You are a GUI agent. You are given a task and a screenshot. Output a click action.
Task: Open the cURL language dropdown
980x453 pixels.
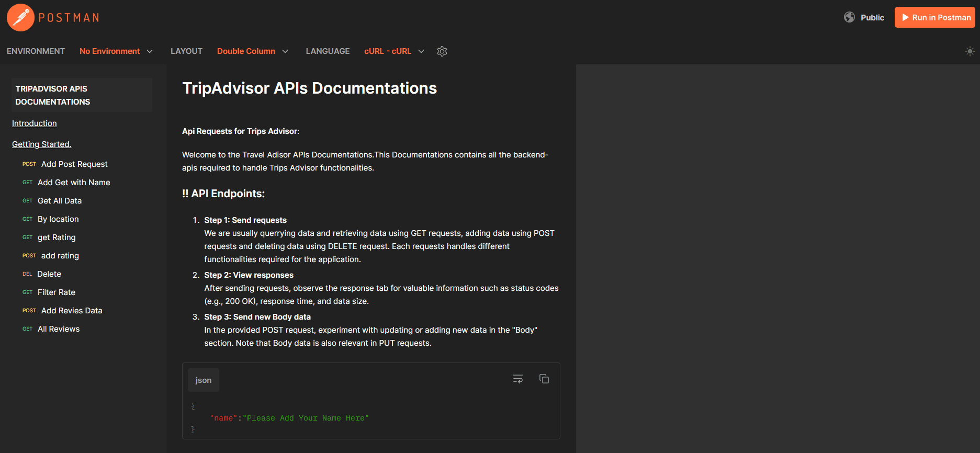tap(394, 51)
